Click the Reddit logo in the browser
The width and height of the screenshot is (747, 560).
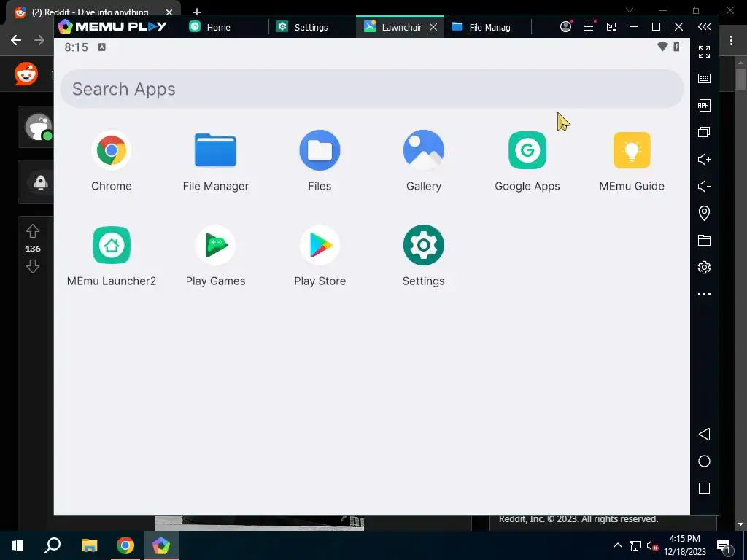[x=26, y=74]
